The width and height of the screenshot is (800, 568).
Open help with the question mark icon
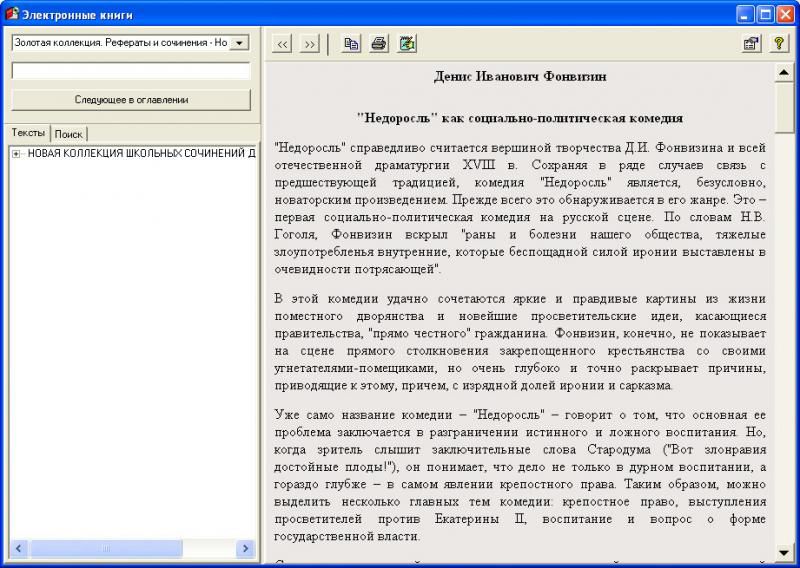tap(778, 44)
